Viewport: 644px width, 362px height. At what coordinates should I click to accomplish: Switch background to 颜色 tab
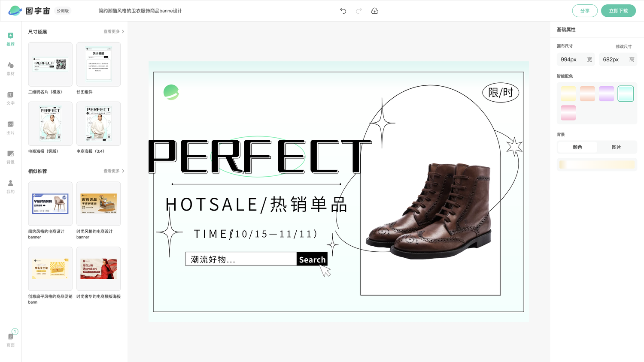tap(577, 147)
